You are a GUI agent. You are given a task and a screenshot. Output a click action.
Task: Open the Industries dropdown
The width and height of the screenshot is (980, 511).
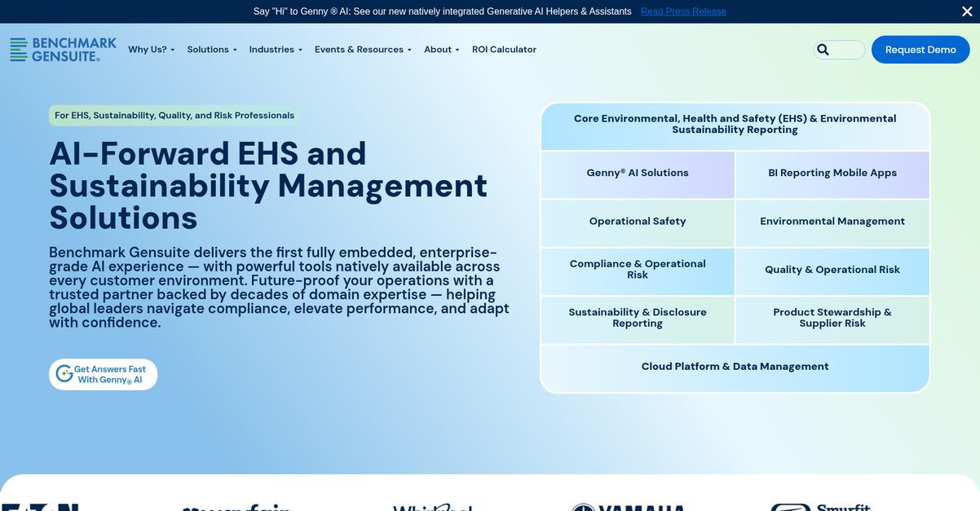point(276,50)
